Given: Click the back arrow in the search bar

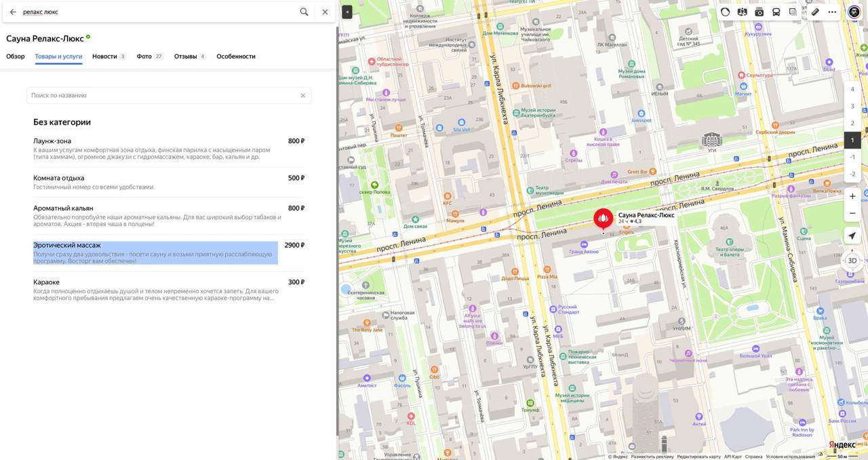Looking at the screenshot, I should pos(13,12).
